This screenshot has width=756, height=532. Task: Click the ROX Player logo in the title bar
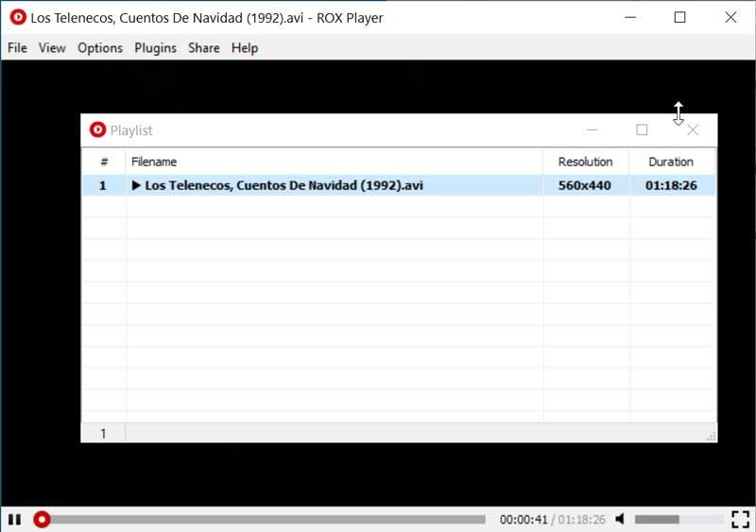(x=18, y=17)
